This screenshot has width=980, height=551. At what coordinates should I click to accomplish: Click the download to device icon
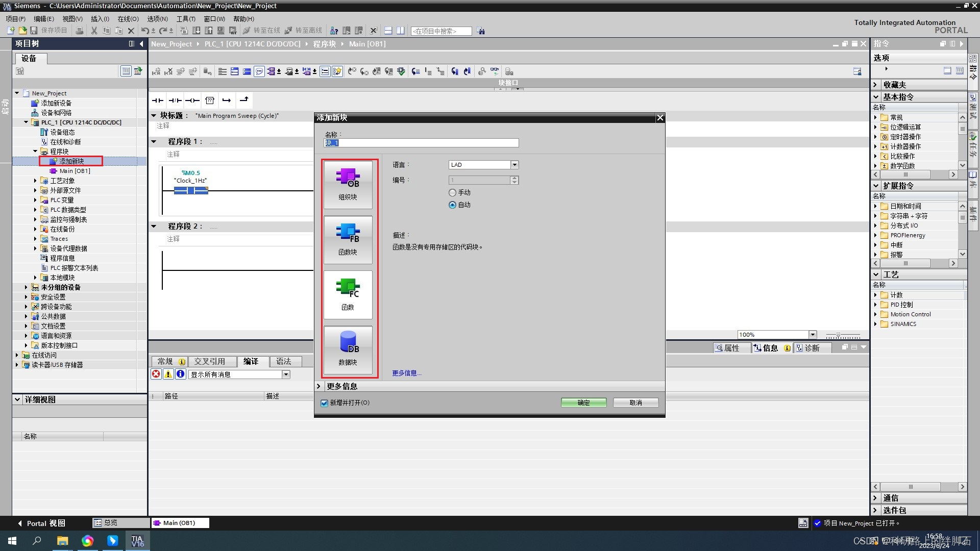point(197,31)
